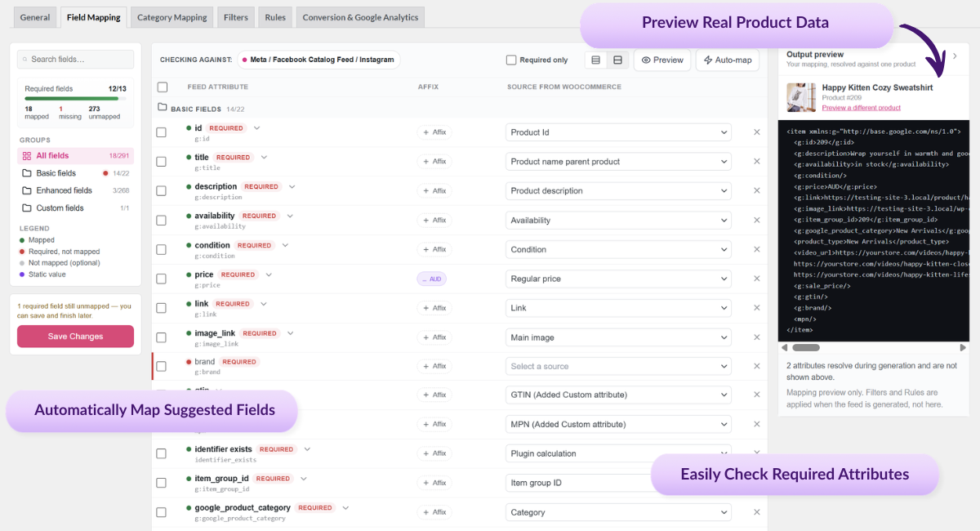980x531 pixels.
Task: Click the Save Changes button
Action: click(75, 337)
